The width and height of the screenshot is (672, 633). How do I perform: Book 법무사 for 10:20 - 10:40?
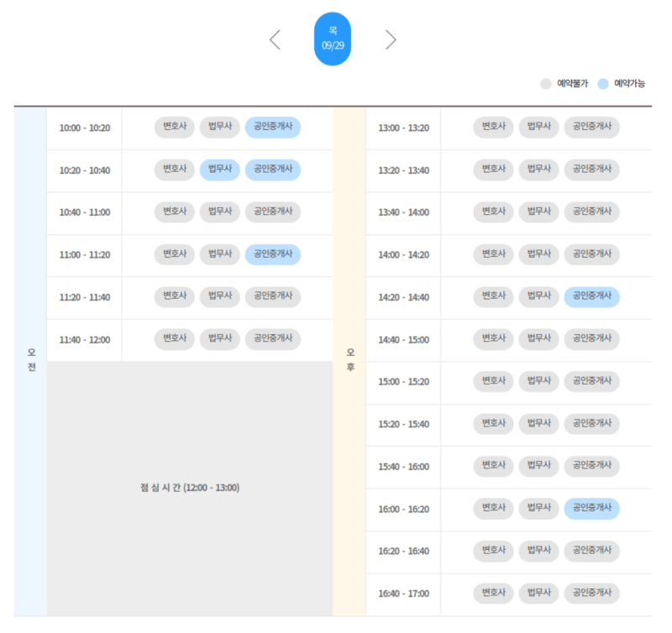(x=220, y=170)
